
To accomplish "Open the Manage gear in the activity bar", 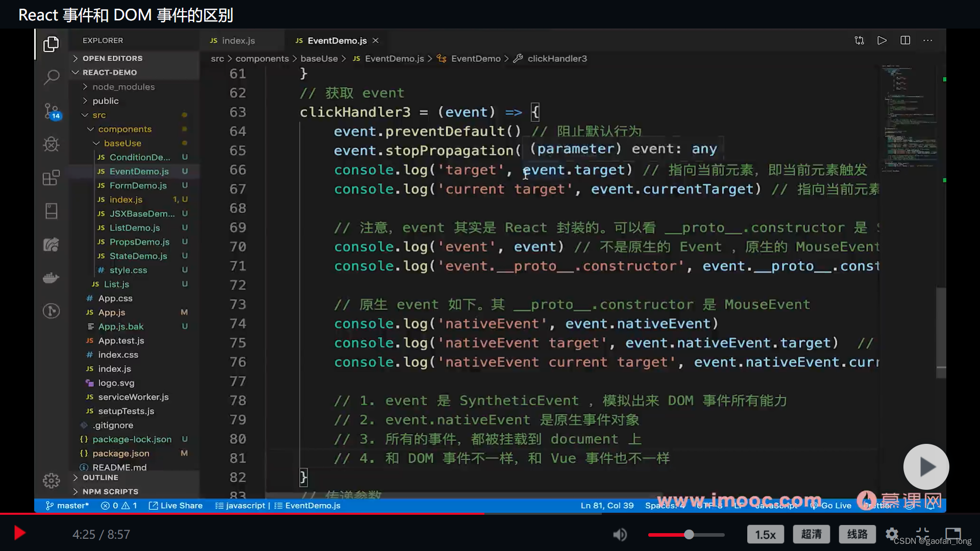I will [51, 480].
